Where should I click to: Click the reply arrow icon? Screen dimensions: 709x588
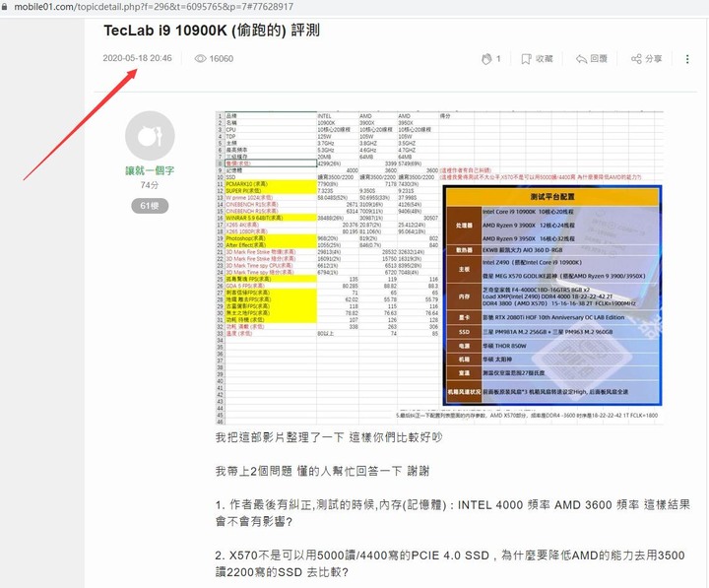click(581, 59)
